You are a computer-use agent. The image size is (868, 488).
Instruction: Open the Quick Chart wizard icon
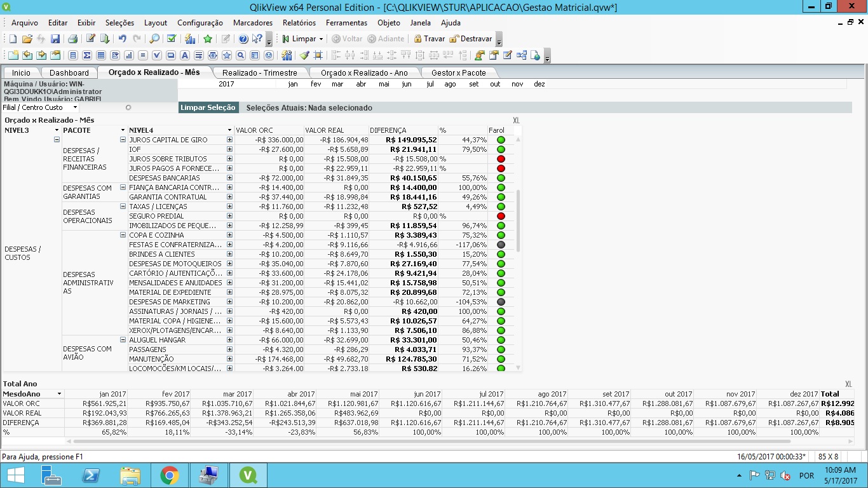[x=189, y=39]
